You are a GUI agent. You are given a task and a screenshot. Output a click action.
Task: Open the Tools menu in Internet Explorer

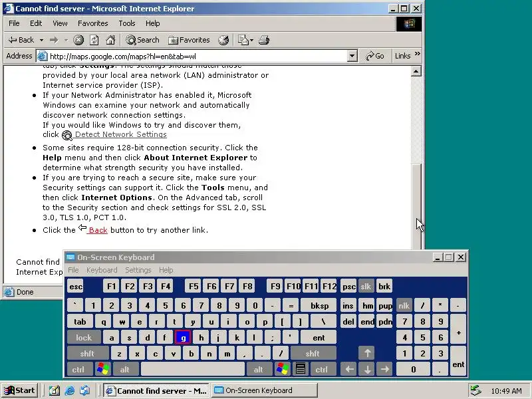[126, 23]
